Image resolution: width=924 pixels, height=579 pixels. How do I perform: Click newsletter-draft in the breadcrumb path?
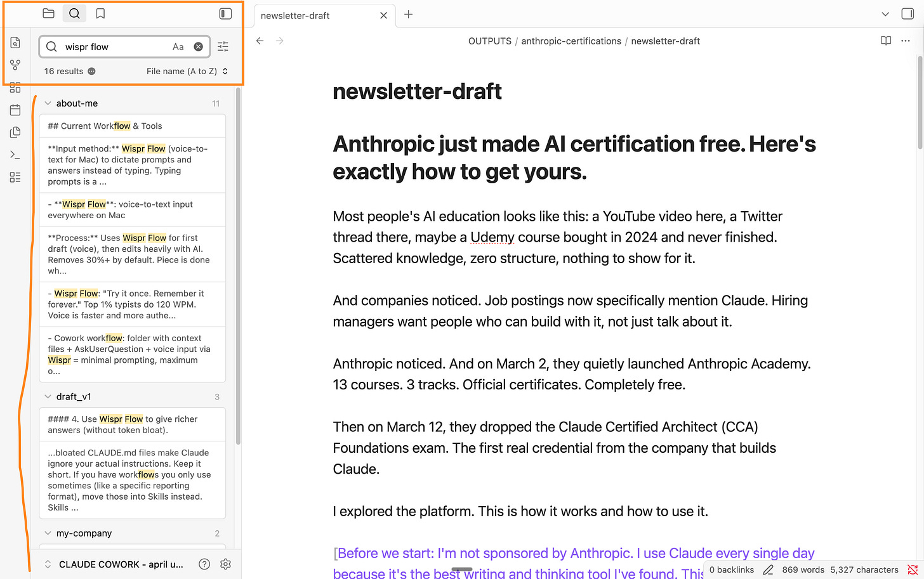(x=666, y=41)
